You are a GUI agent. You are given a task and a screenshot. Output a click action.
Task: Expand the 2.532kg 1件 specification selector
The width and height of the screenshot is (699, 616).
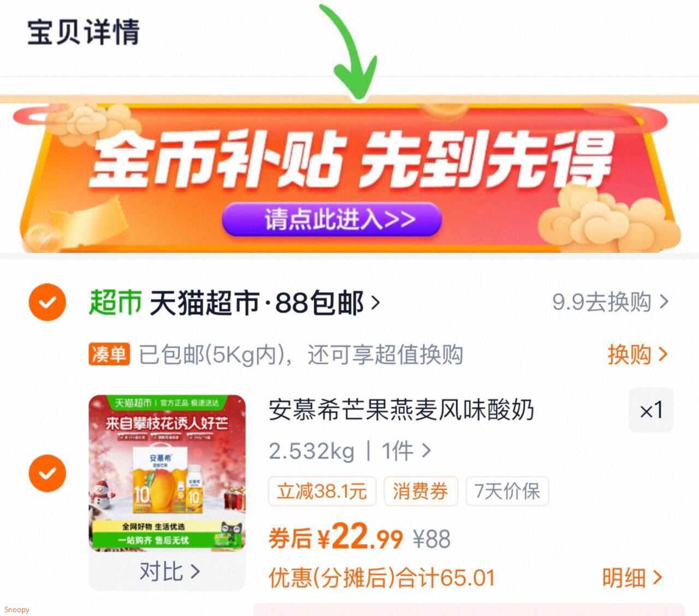[350, 451]
